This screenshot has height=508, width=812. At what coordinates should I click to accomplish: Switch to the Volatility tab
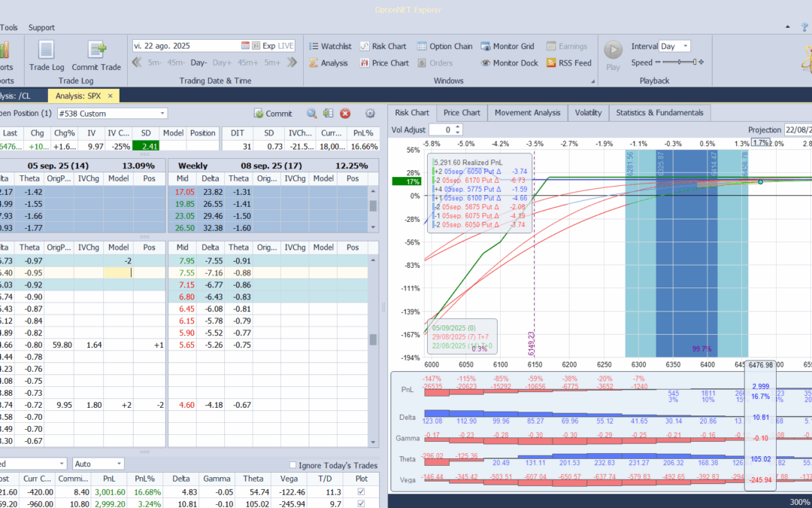pyautogui.click(x=588, y=113)
